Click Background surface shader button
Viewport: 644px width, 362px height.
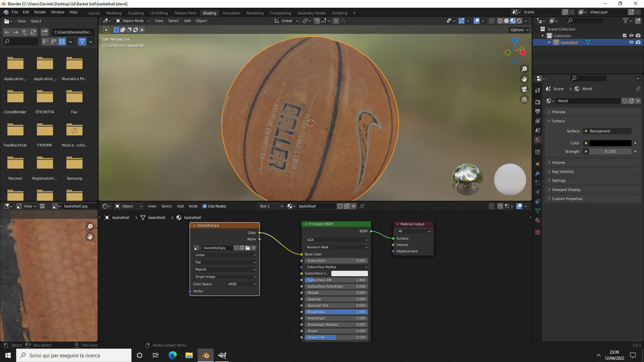coord(607,131)
